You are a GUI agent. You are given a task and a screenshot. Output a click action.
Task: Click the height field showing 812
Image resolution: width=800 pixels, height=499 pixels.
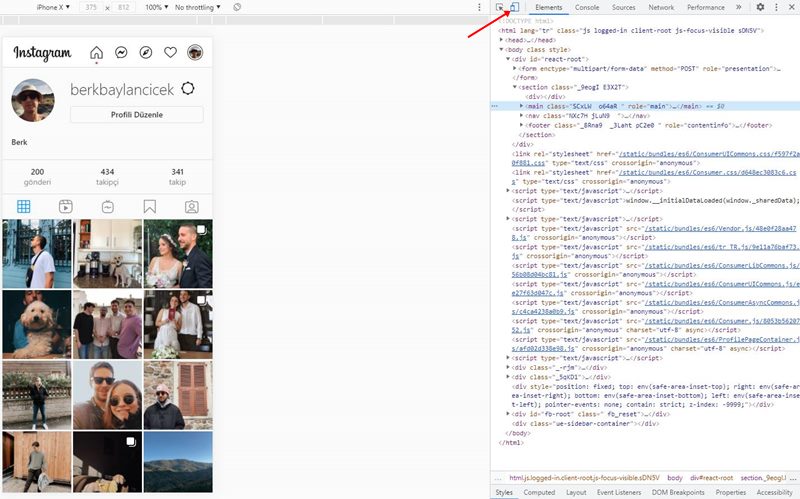pyautogui.click(x=123, y=7)
